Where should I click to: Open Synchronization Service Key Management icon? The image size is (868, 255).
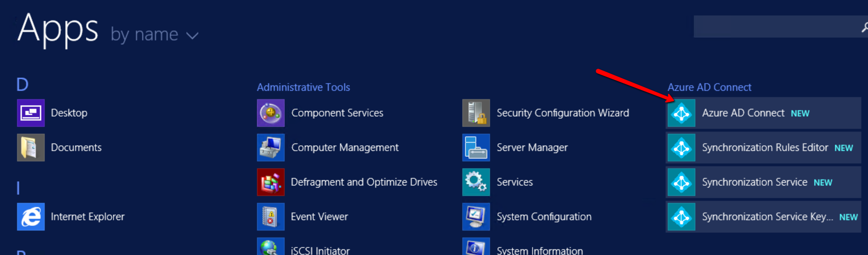pyautogui.click(x=681, y=217)
